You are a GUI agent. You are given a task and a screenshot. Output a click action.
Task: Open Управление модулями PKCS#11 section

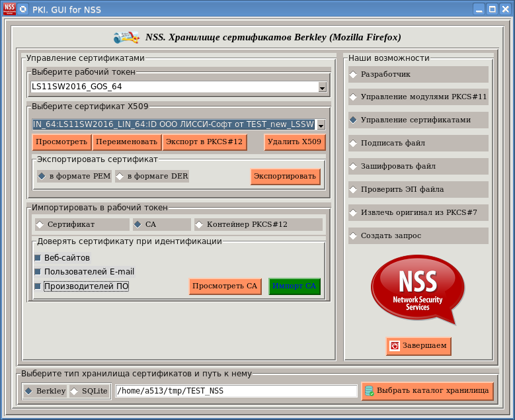click(x=353, y=97)
